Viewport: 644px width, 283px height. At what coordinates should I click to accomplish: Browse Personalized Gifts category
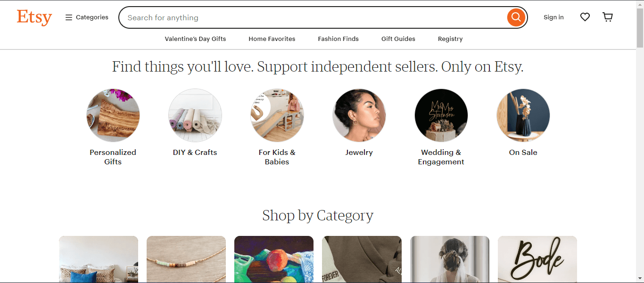[x=113, y=115]
